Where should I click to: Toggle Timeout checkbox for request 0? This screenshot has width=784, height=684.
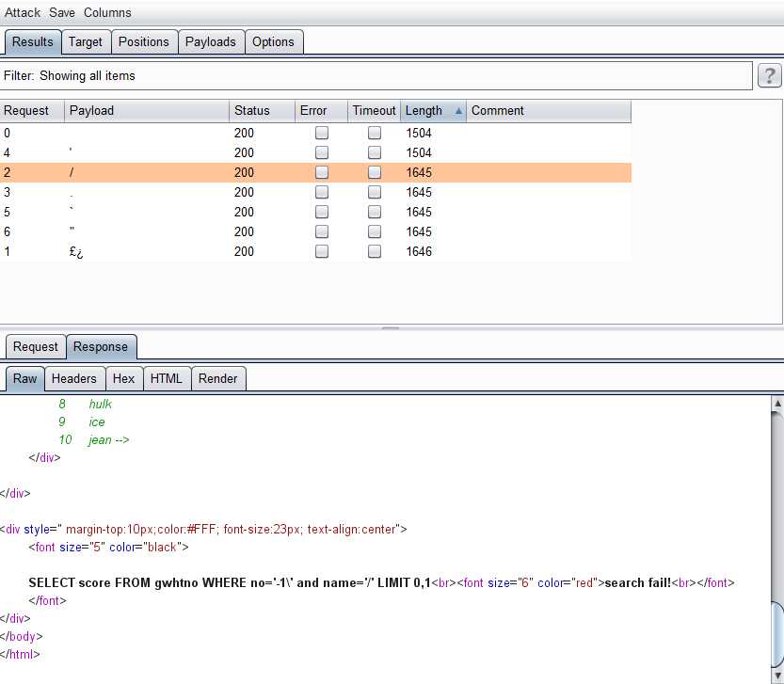point(374,133)
